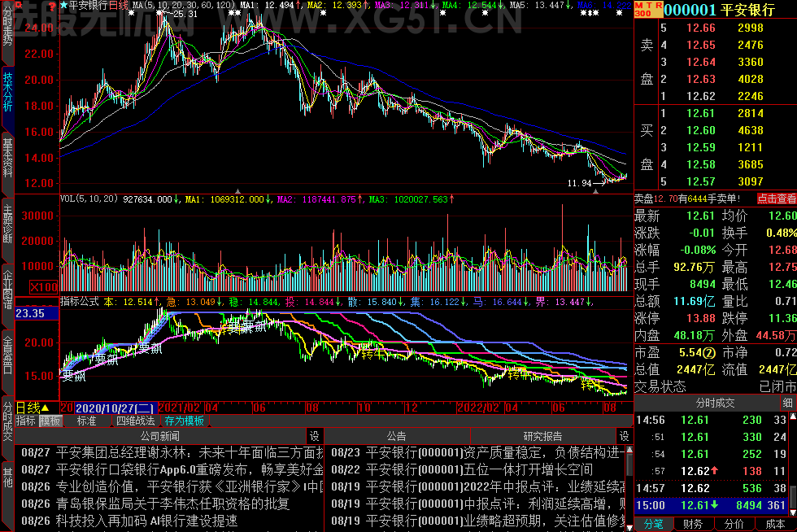Click the 23.35 price label on indicator axis

(37, 313)
